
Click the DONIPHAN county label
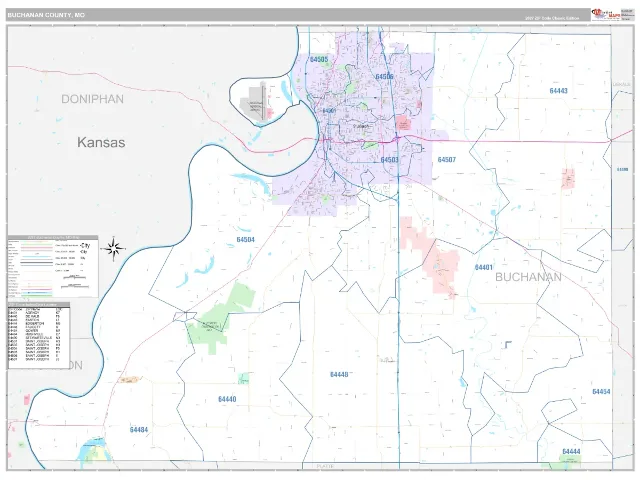[92, 99]
